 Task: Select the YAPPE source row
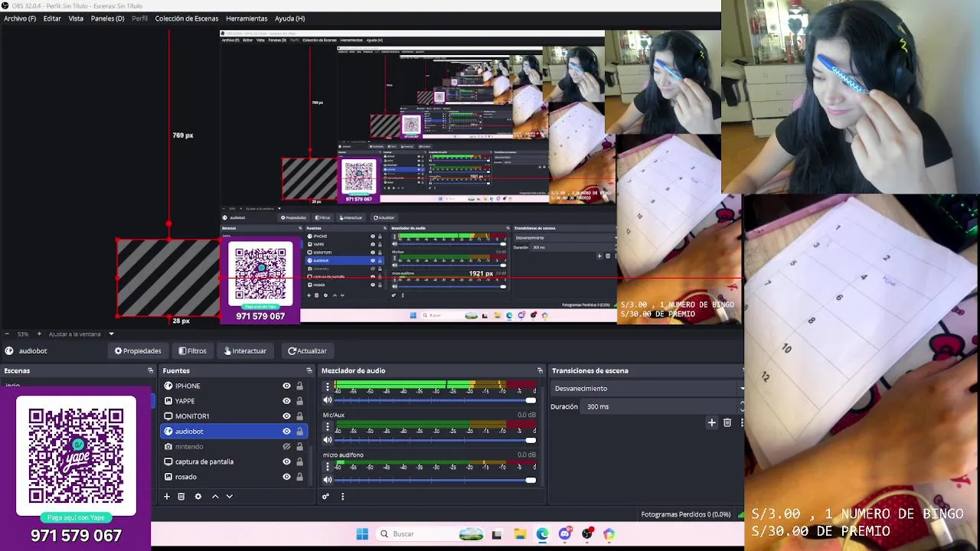(234, 401)
